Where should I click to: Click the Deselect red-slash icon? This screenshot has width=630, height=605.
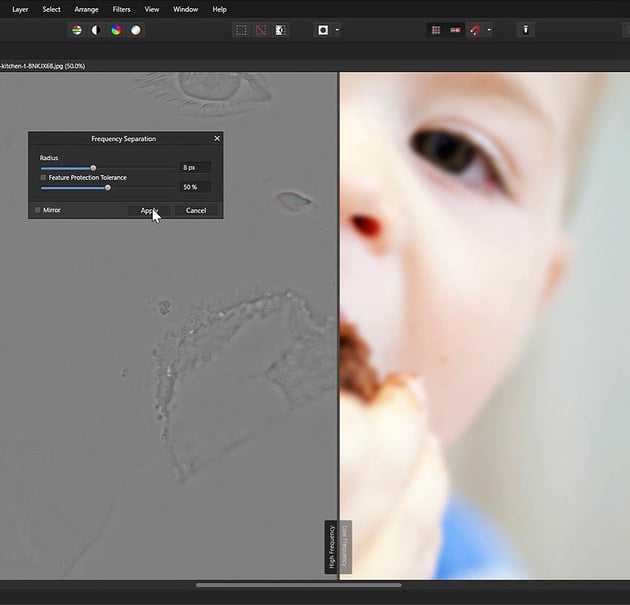[261, 30]
